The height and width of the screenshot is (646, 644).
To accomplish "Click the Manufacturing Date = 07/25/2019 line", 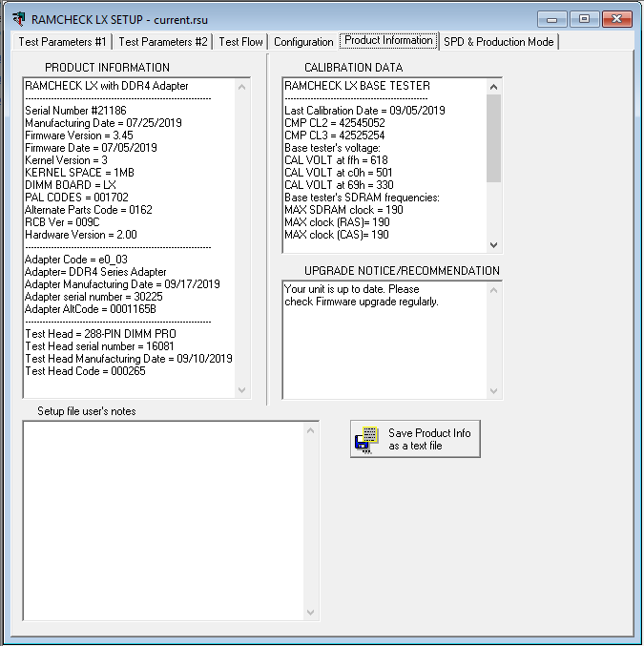I will pos(103,123).
